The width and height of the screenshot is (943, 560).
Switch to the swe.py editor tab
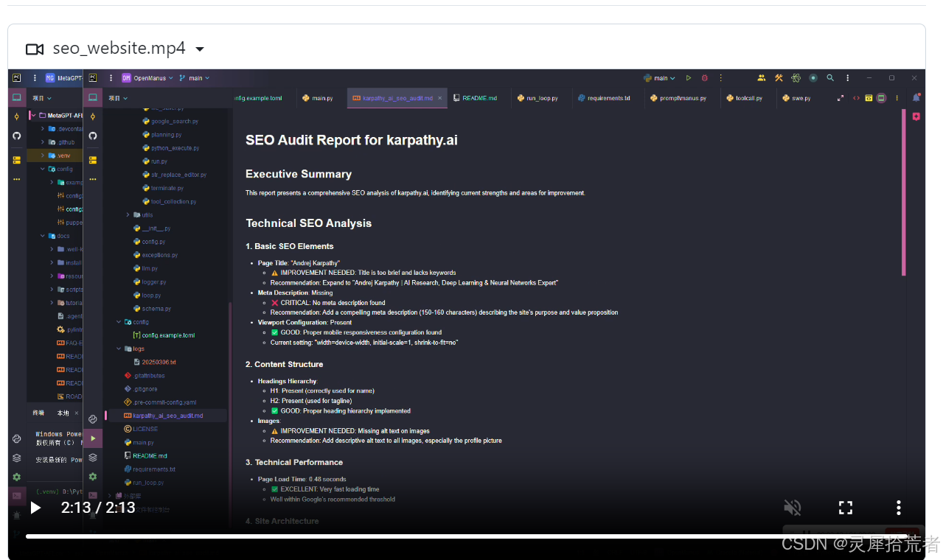click(796, 98)
